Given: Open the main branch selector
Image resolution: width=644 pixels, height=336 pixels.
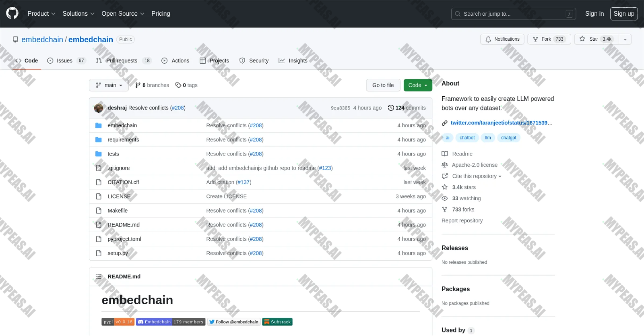Looking at the screenshot, I should [x=109, y=85].
